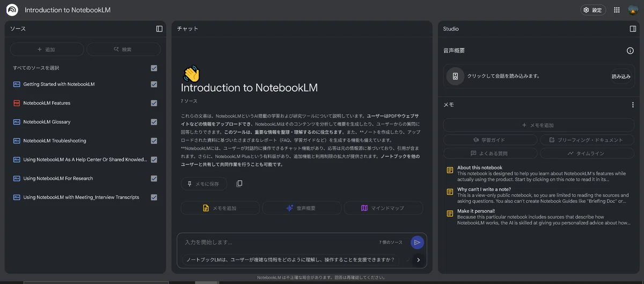Open the メモ three-dot menu
The width and height of the screenshot is (644, 284).
633,105
